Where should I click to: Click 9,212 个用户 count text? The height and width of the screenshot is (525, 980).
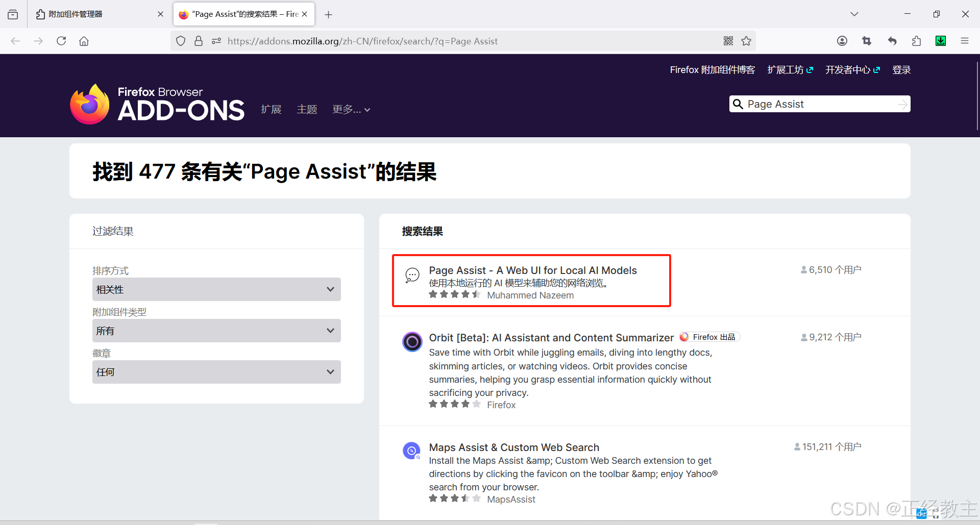(x=831, y=337)
